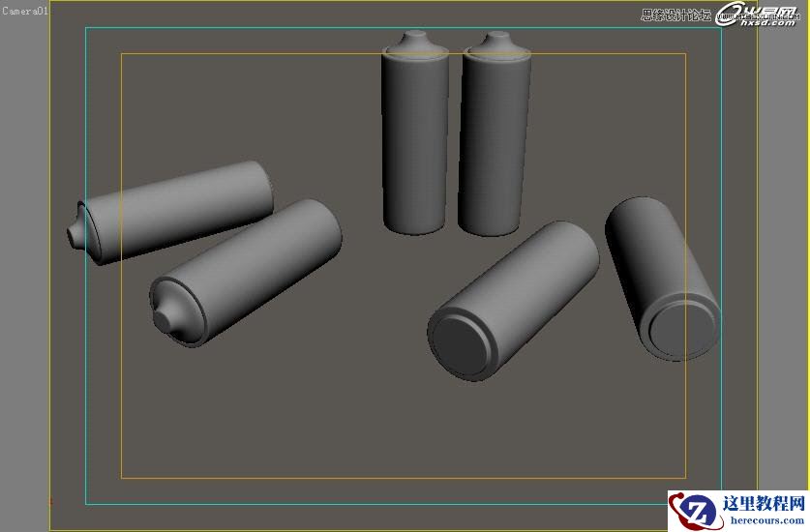Select the lying can showing its flat bottom, center-right
Screen dimensions: 810x532
(514, 302)
